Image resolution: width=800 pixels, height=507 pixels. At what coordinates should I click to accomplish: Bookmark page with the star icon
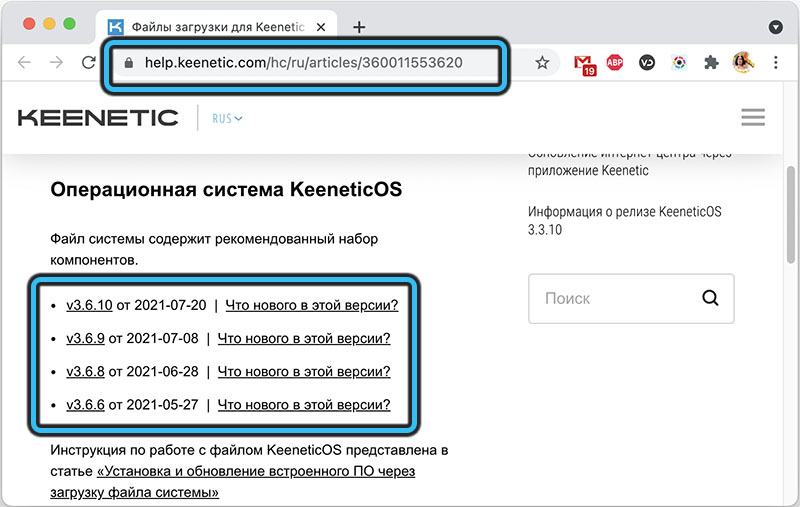click(x=542, y=63)
